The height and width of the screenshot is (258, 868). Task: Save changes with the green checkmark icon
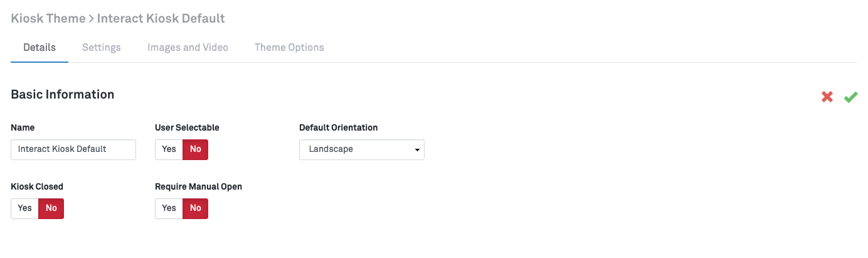850,97
